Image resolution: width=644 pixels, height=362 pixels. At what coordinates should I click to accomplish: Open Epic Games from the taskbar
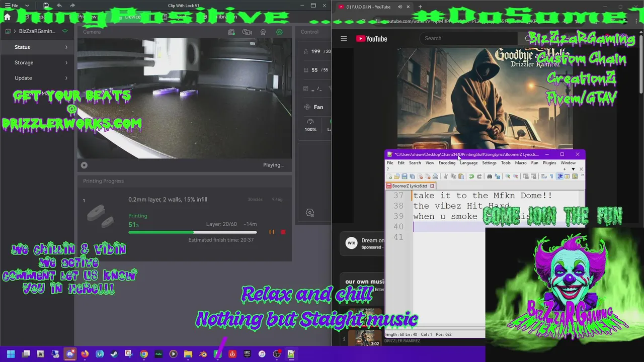tap(247, 354)
